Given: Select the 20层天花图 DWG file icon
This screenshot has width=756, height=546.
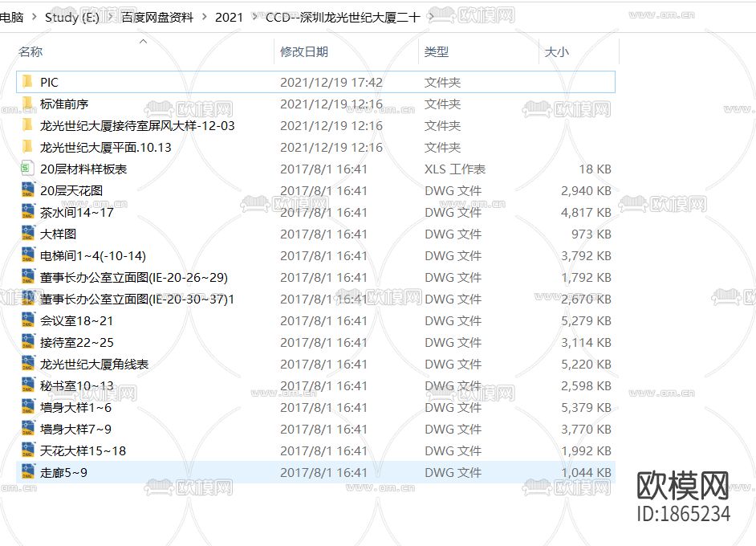Looking at the screenshot, I should click(26, 190).
